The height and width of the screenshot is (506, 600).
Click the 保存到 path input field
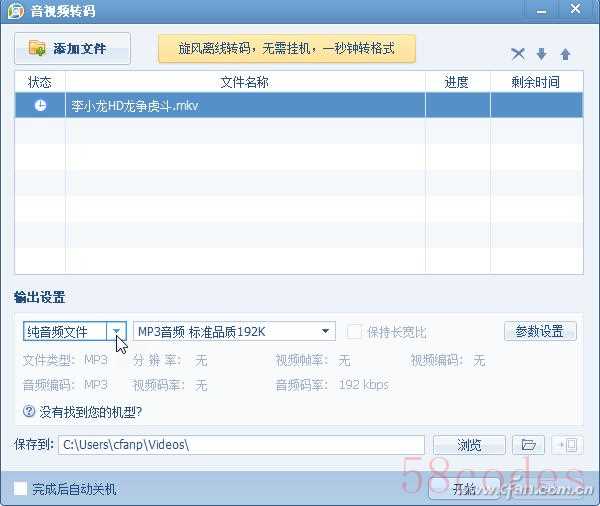pos(240,445)
